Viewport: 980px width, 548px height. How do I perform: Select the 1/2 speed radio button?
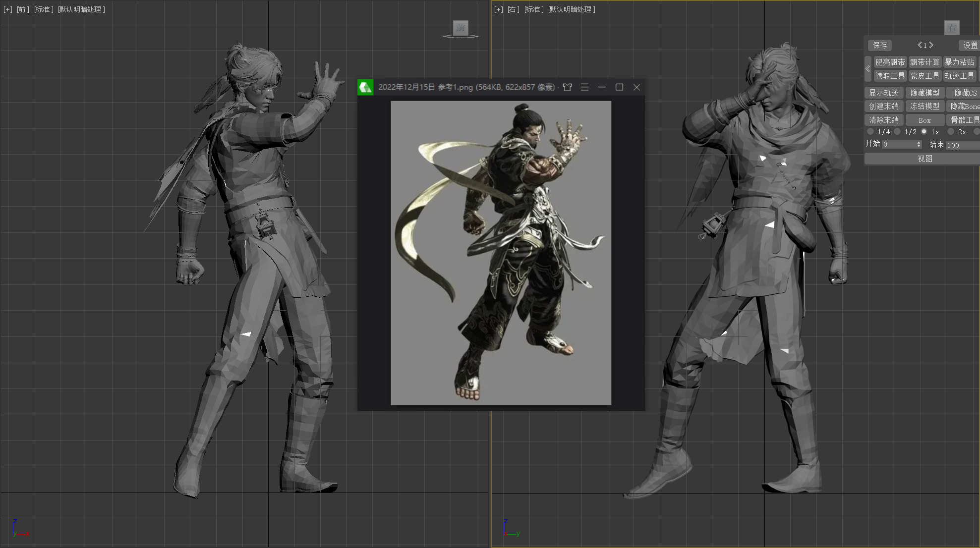tap(897, 132)
